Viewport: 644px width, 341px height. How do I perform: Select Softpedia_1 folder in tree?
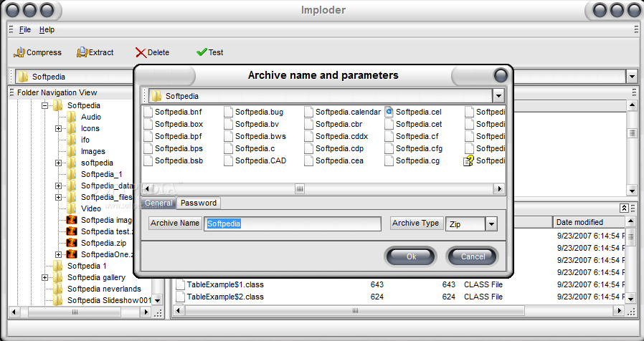click(x=101, y=174)
